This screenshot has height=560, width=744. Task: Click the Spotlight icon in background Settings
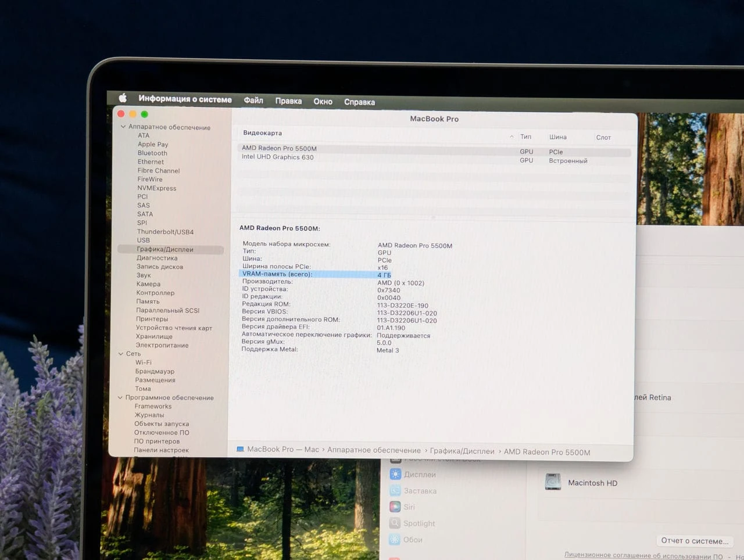pos(395,523)
